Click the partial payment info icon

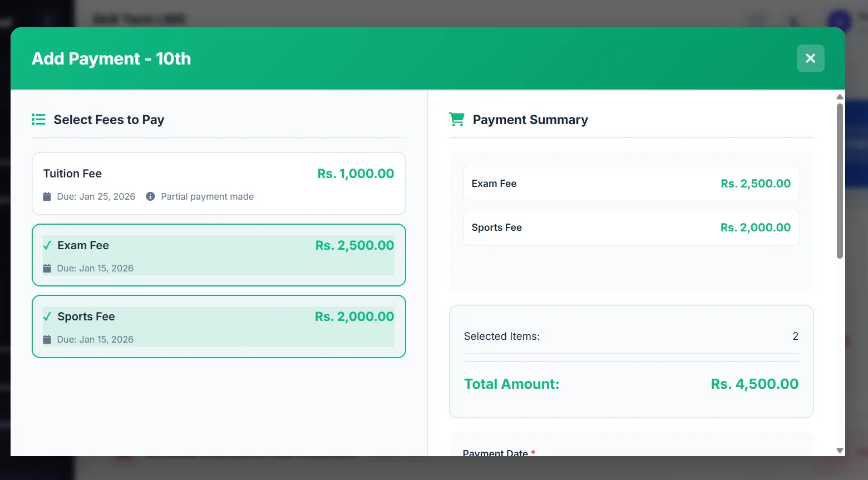point(150,196)
